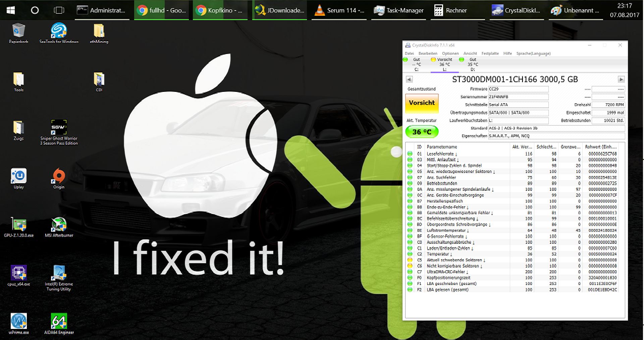Click the Firmware field showing CC29
Image resolution: width=644 pixels, height=340 pixels.
point(518,89)
